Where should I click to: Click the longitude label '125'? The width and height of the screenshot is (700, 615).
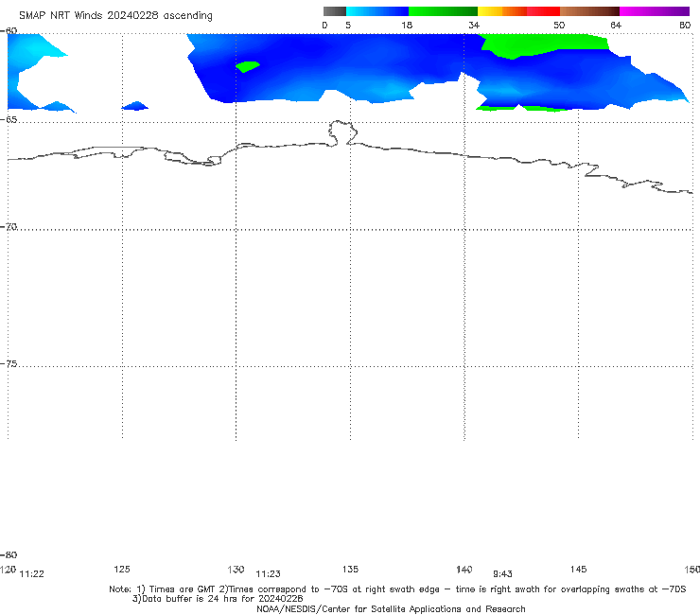tap(122, 570)
